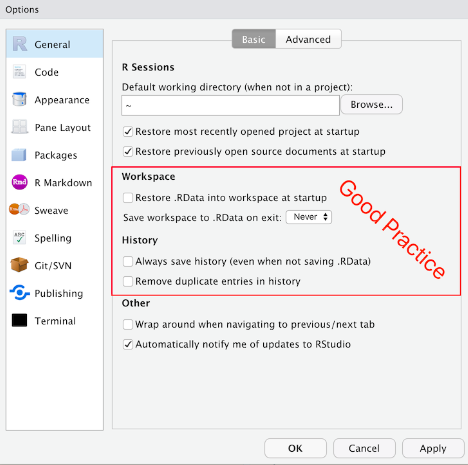468x465 pixels.
Task: Open the Git/SVN cardboard box icon
Action: click(x=19, y=265)
